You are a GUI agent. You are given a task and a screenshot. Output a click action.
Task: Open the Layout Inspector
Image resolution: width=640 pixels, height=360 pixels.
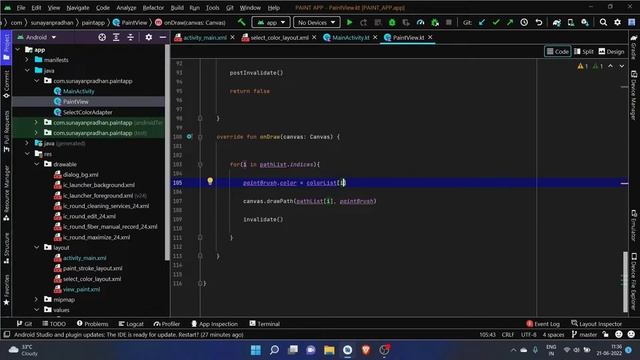coord(596,324)
